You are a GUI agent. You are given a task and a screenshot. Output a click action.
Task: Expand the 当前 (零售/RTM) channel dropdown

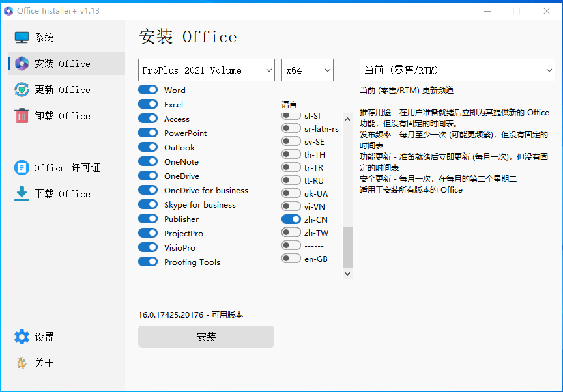pos(457,70)
